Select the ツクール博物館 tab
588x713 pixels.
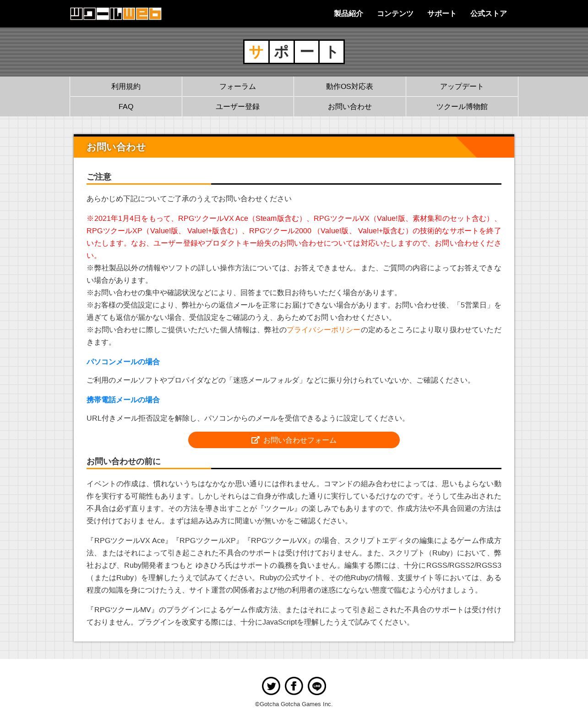click(x=462, y=106)
